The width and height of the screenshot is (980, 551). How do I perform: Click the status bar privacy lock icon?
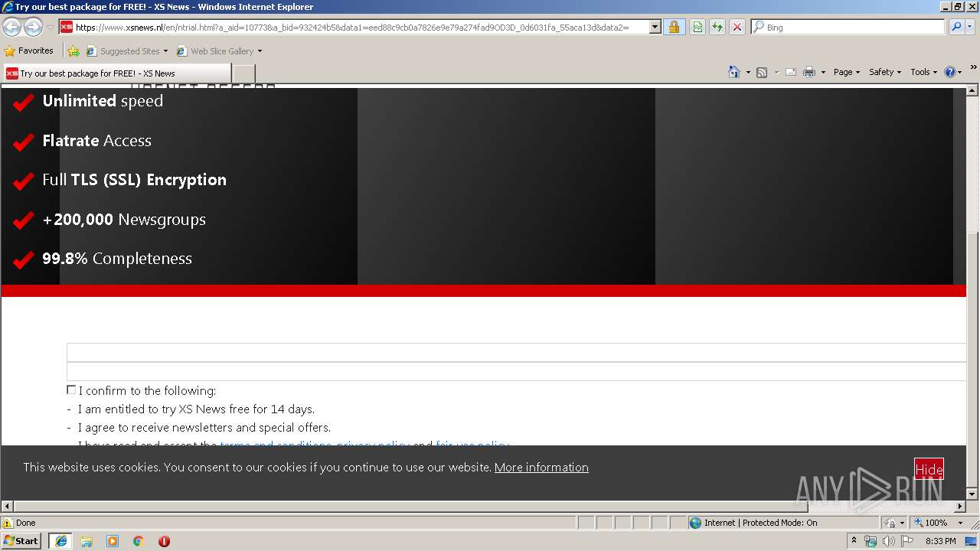(890, 523)
